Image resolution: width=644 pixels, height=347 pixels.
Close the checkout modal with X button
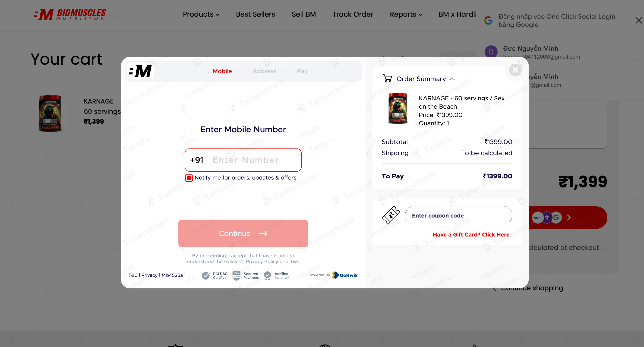click(515, 70)
